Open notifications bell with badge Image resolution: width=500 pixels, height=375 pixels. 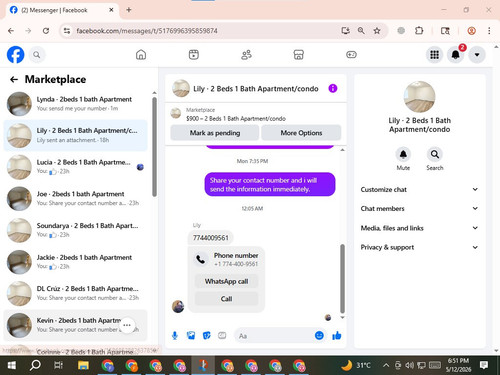pos(456,55)
